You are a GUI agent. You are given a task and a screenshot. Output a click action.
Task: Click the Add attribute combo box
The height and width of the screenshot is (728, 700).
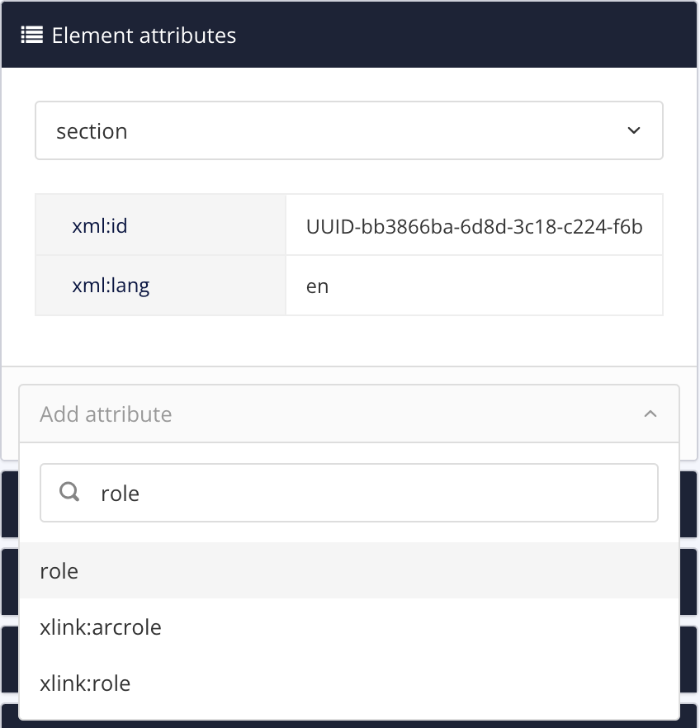[x=330, y=414]
